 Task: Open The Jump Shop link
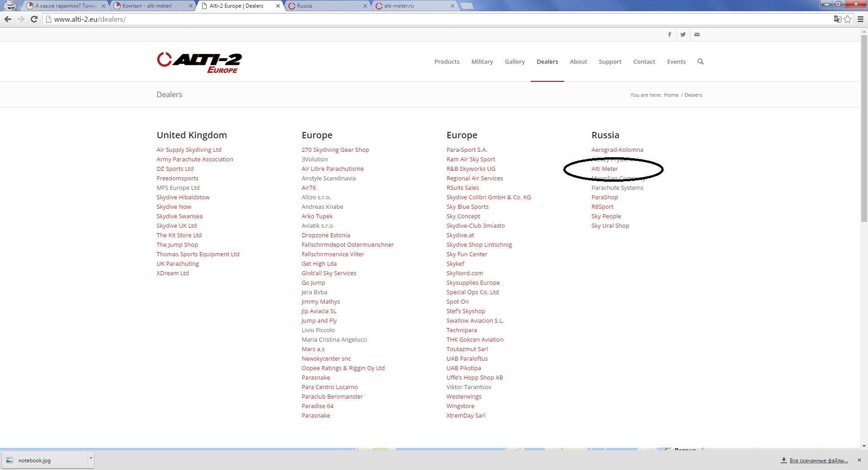pos(177,244)
